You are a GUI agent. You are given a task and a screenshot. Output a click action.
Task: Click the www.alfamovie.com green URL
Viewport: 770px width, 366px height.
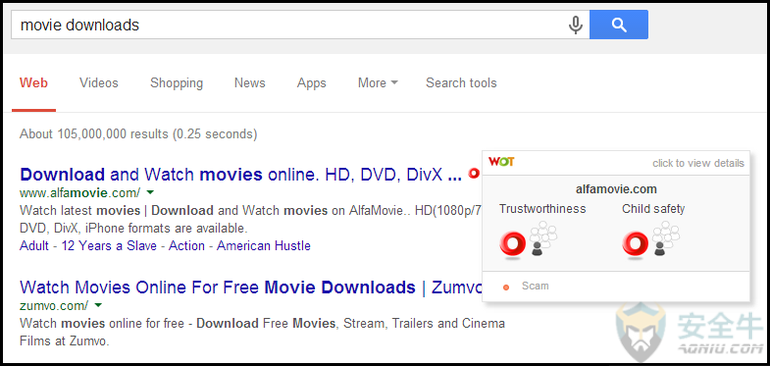click(x=80, y=192)
